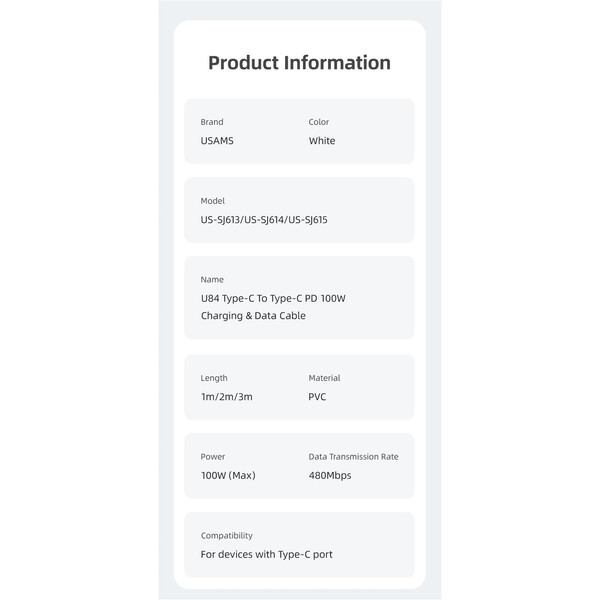Click the 1m/2m/3m length value
This screenshot has height=600, width=600.
[x=227, y=397]
